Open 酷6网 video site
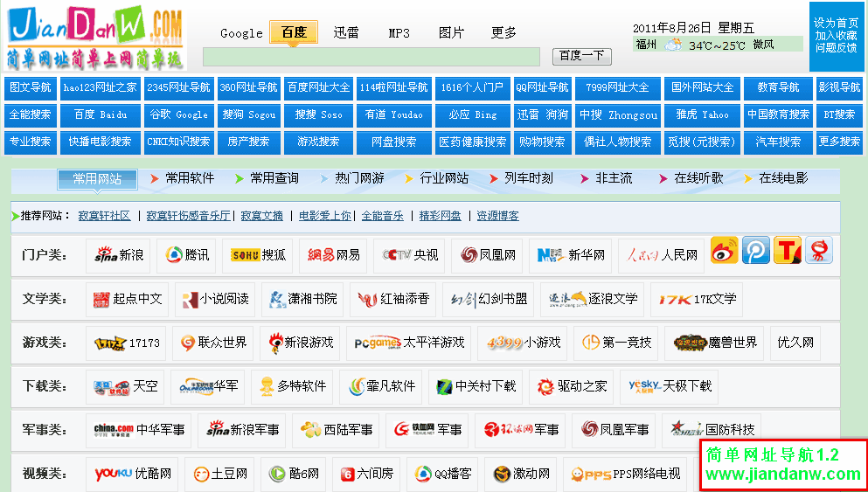The height and width of the screenshot is (492, 868). pos(293,475)
